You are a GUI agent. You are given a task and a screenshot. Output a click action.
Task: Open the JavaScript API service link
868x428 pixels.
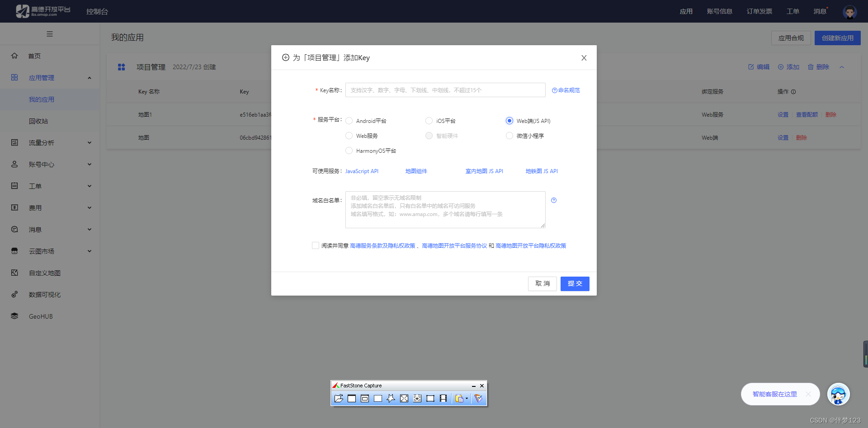point(362,171)
